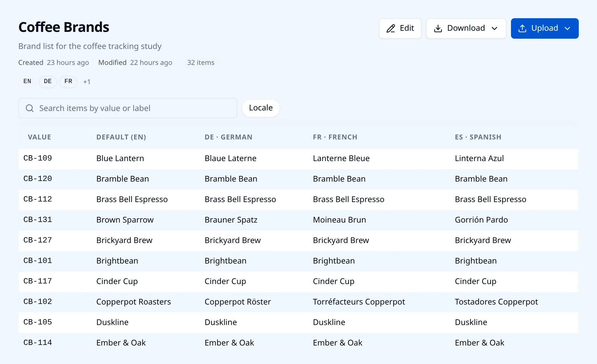Image resolution: width=597 pixels, height=364 pixels.
Task: Click the Upload button label
Action: click(545, 28)
